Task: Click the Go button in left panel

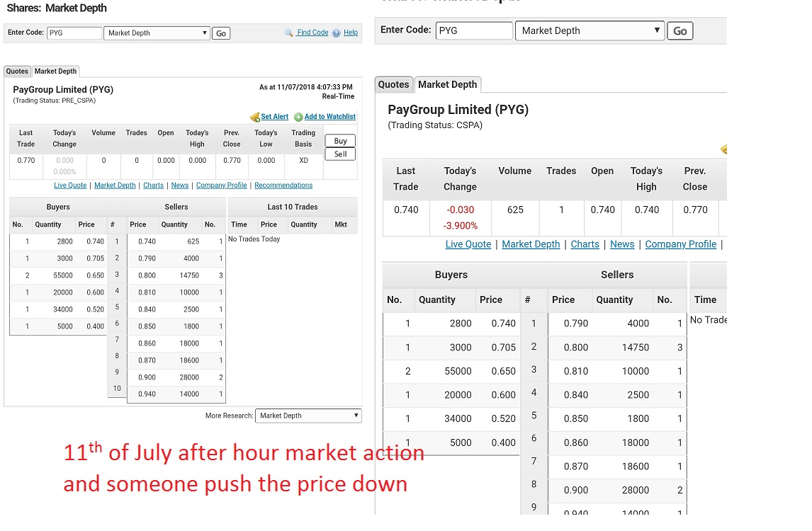Action: click(221, 33)
